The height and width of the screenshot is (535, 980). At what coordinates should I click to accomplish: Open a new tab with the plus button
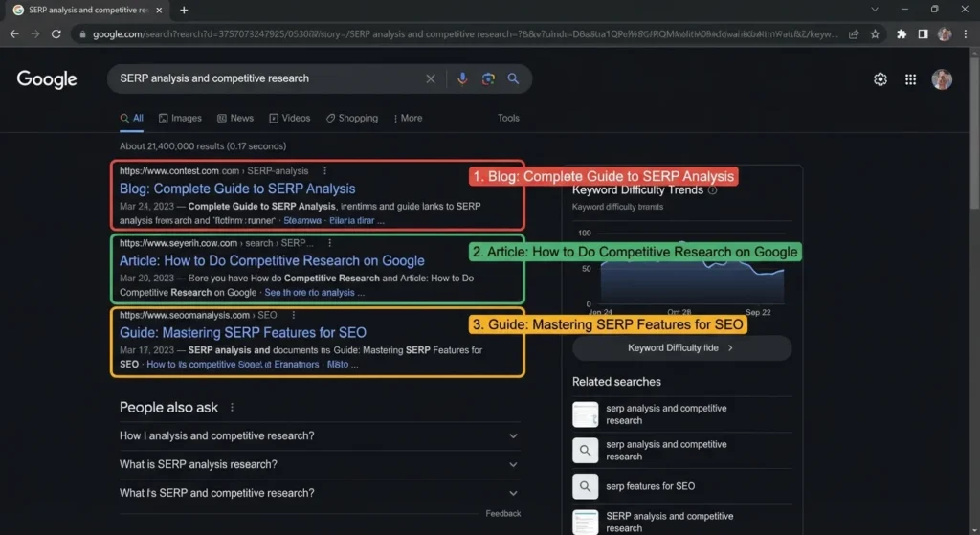click(x=184, y=10)
